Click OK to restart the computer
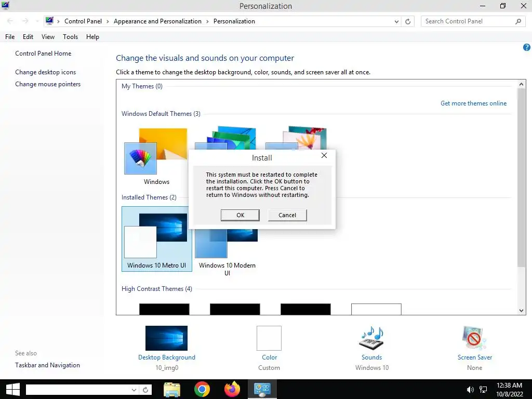Screen dimensions: 532x399 click(240, 215)
